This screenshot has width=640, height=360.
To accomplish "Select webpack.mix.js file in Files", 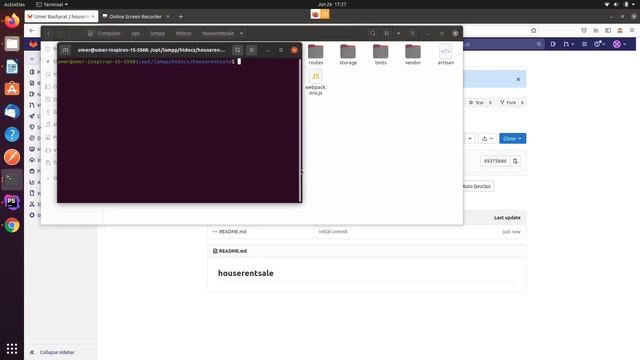I will [316, 82].
